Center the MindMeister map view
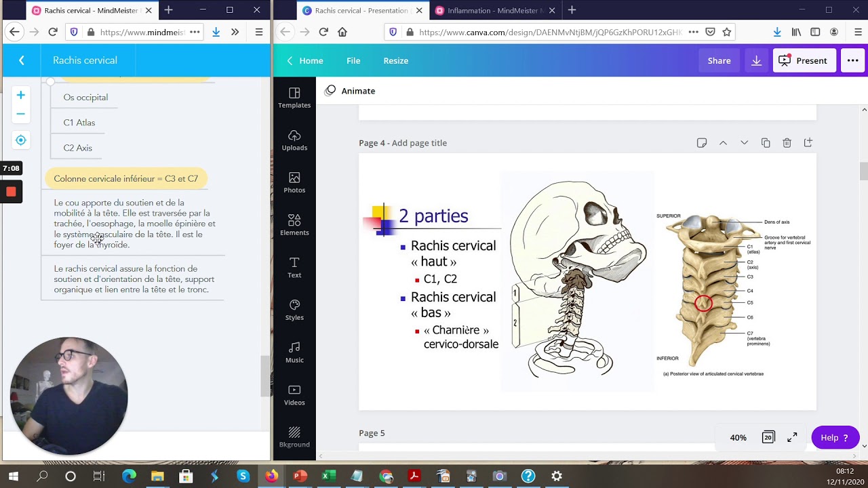This screenshot has height=488, width=868. [x=21, y=140]
